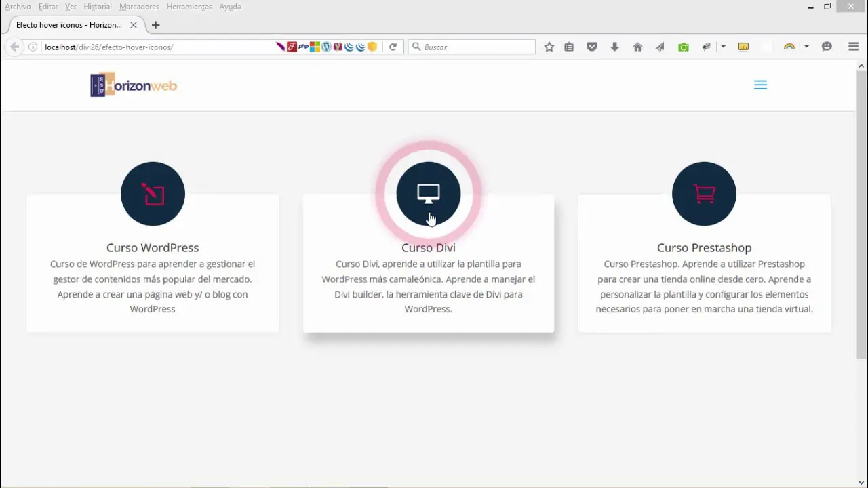Image resolution: width=868 pixels, height=488 pixels.
Task: Click the green camera screenshot icon
Action: (684, 47)
